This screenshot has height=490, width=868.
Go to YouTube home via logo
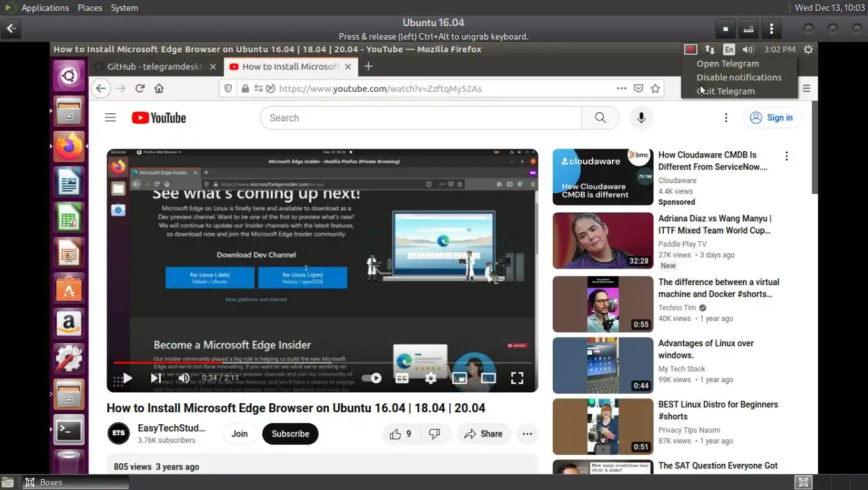pos(159,118)
